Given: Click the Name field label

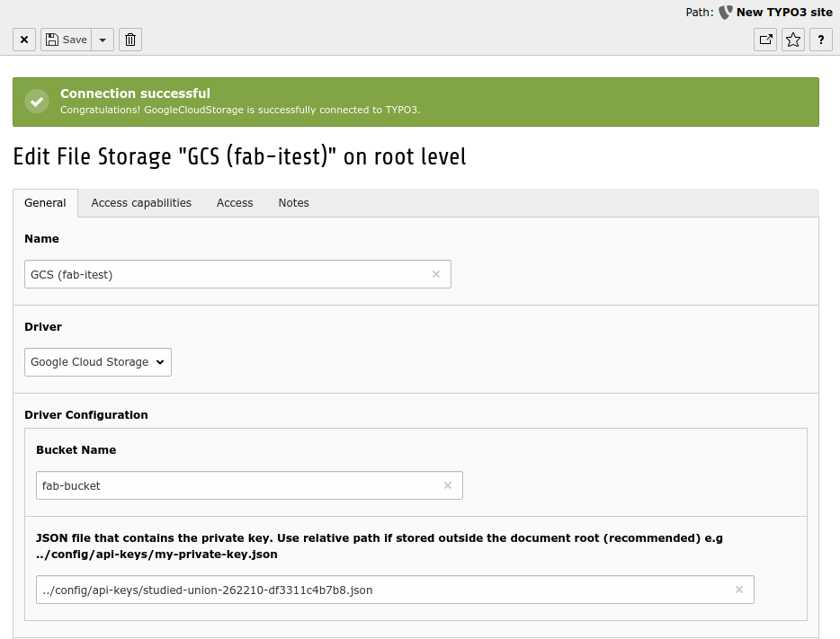Looking at the screenshot, I should point(41,239).
